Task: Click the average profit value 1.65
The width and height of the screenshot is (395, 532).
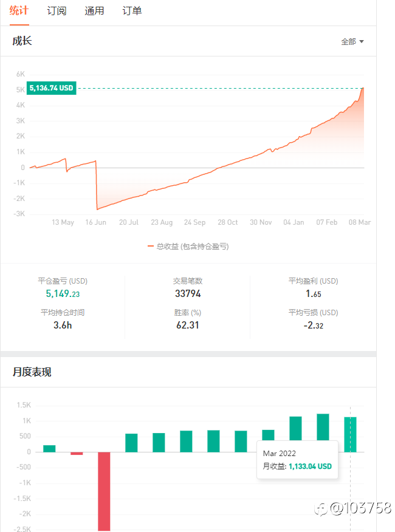Action: click(x=313, y=294)
